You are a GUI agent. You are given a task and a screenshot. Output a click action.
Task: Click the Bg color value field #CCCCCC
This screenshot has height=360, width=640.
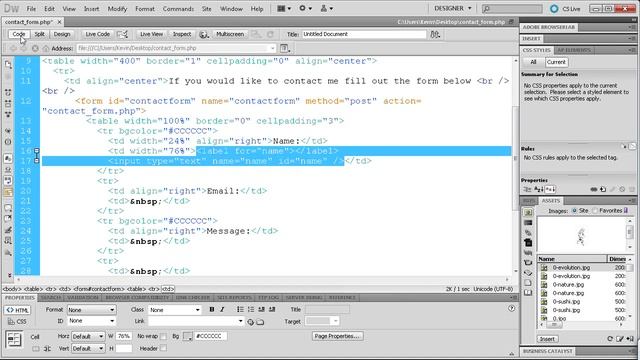(211, 336)
